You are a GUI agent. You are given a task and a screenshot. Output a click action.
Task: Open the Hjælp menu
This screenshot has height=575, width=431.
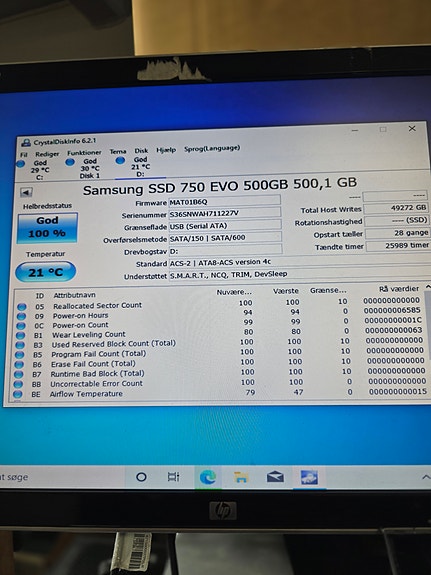(166, 150)
